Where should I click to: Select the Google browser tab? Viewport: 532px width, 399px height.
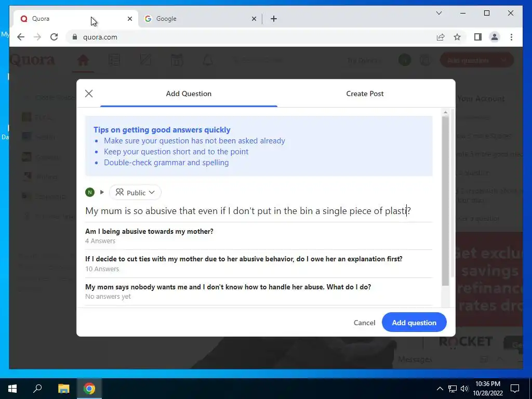[x=200, y=19]
